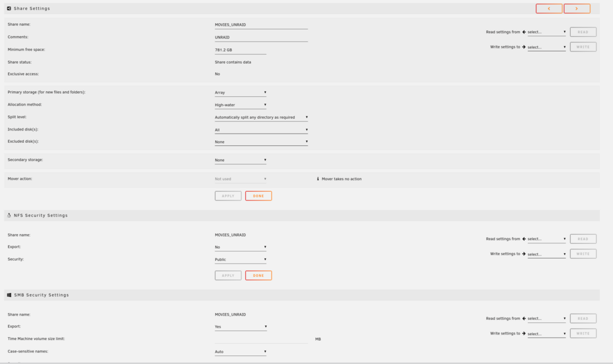Open SMB 'Write settings to' select dropdown
This screenshot has width=613, height=364.
pyautogui.click(x=547, y=334)
